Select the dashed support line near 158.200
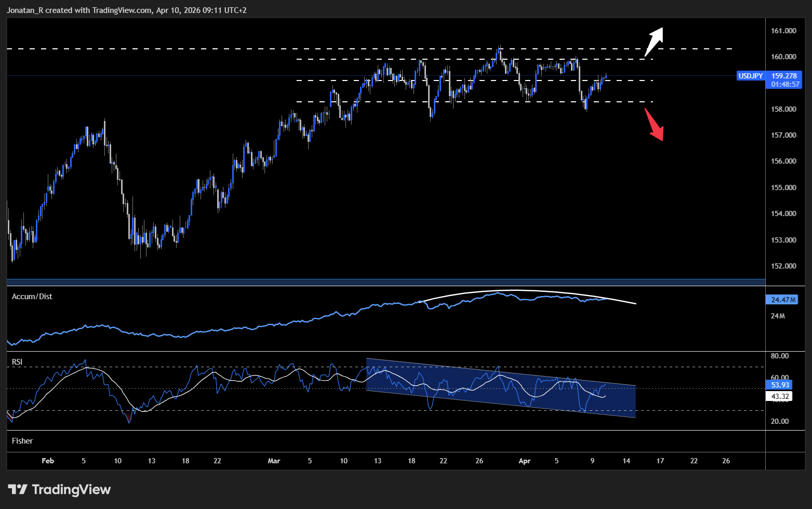Viewport: 812px width, 509px height. coord(468,102)
